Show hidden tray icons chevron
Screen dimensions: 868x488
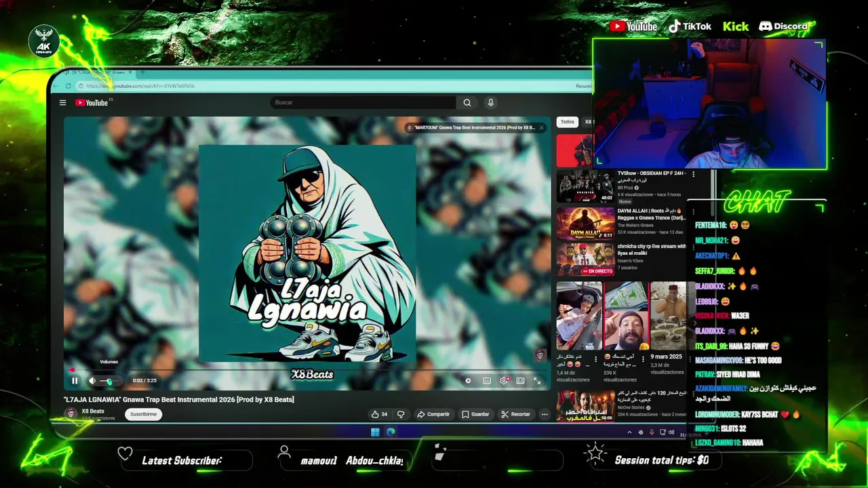click(629, 432)
